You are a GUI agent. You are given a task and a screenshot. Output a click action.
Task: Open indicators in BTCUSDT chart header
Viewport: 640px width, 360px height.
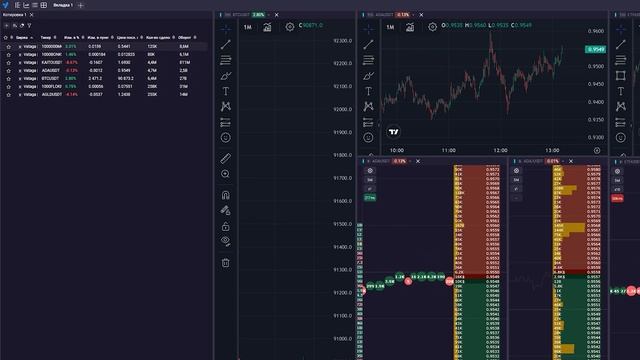[x=267, y=27]
